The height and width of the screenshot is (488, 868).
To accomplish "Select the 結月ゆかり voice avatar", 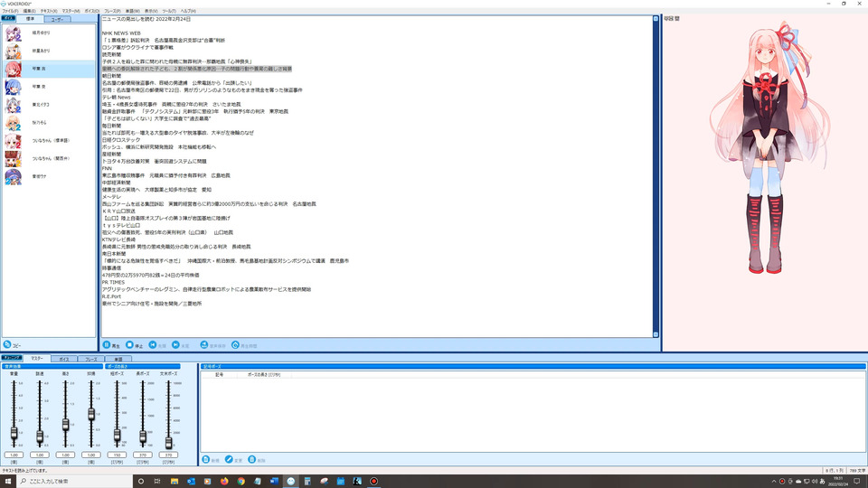I will click(x=13, y=33).
